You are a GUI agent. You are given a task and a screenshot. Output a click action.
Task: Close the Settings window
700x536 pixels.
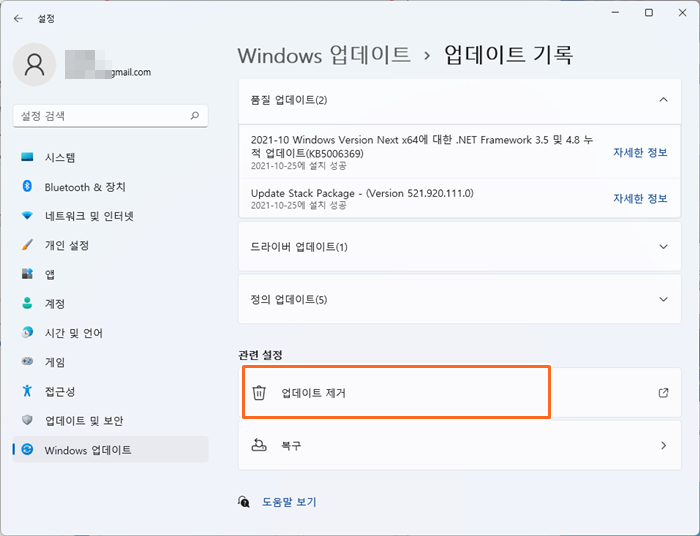tap(682, 12)
